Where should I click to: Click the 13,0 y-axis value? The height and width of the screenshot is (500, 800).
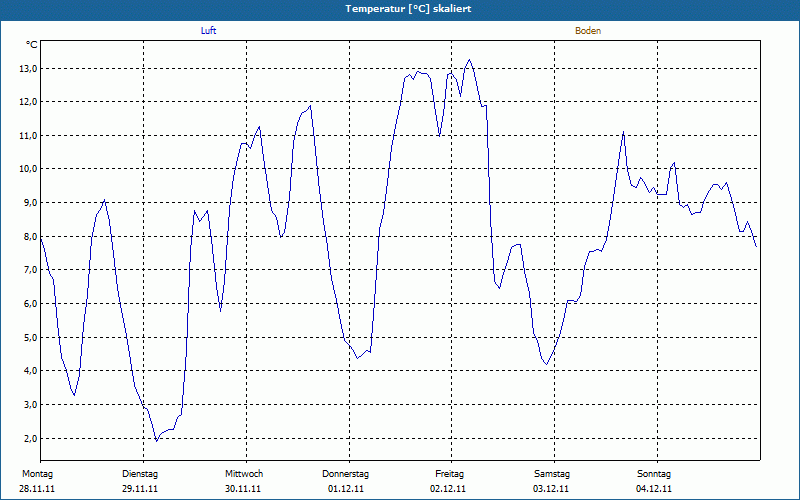[x=29, y=68]
